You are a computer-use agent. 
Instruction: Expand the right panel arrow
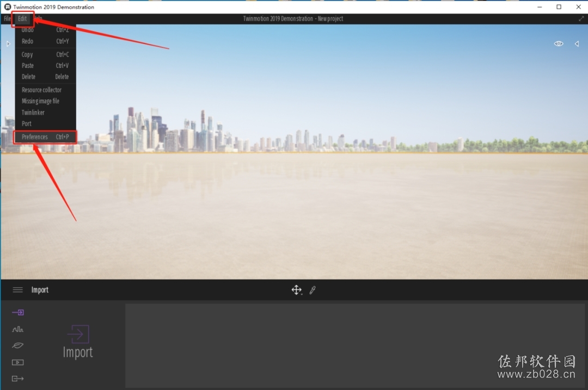pyautogui.click(x=577, y=44)
